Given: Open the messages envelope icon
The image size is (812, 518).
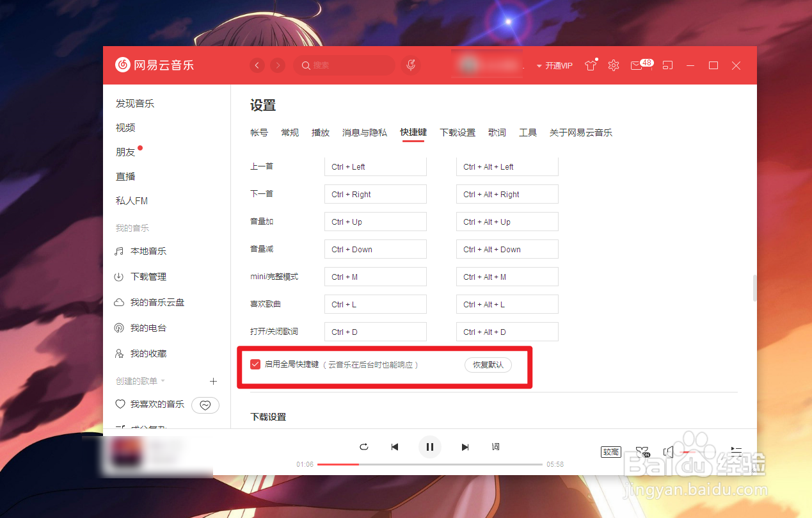Looking at the screenshot, I should click(x=636, y=65).
